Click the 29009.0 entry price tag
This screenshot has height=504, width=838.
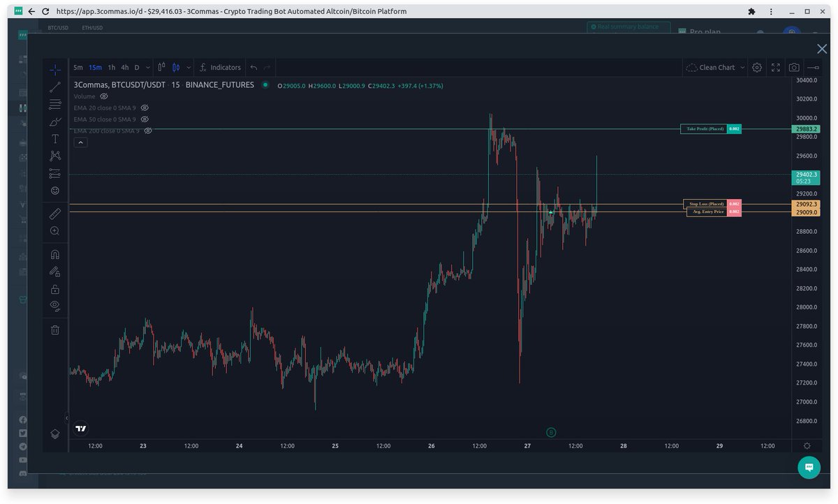(806, 212)
